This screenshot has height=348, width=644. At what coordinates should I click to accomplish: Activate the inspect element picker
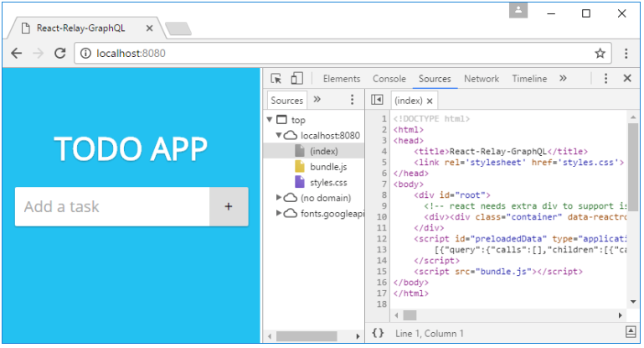[276, 79]
